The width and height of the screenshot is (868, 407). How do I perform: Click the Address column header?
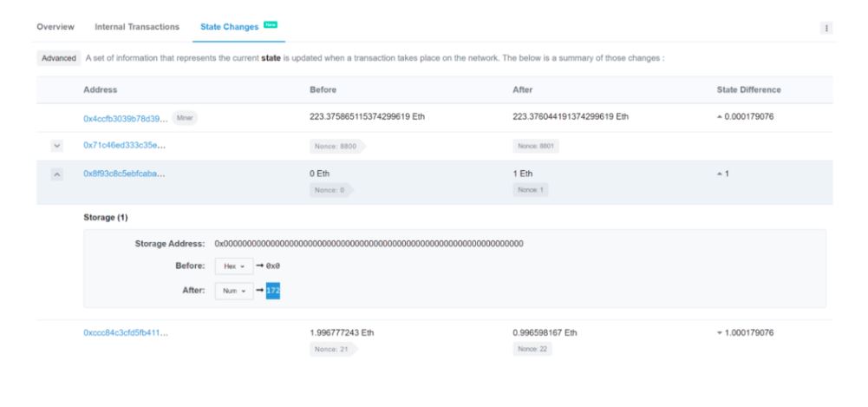coord(101,89)
